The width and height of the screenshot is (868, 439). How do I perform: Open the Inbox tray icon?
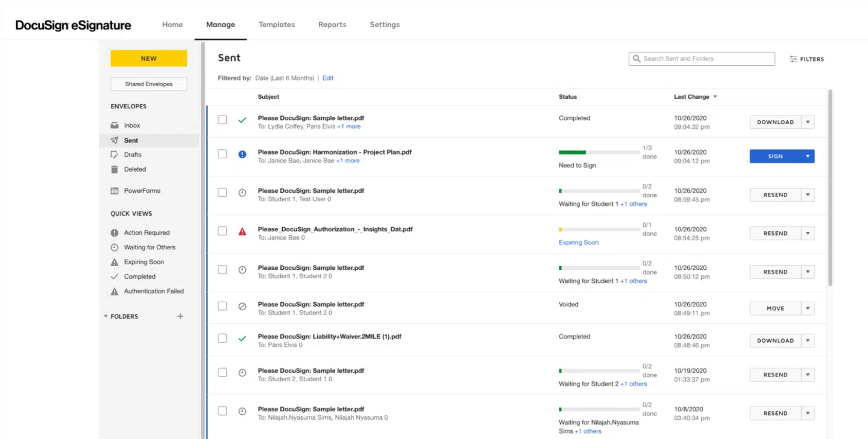point(115,125)
